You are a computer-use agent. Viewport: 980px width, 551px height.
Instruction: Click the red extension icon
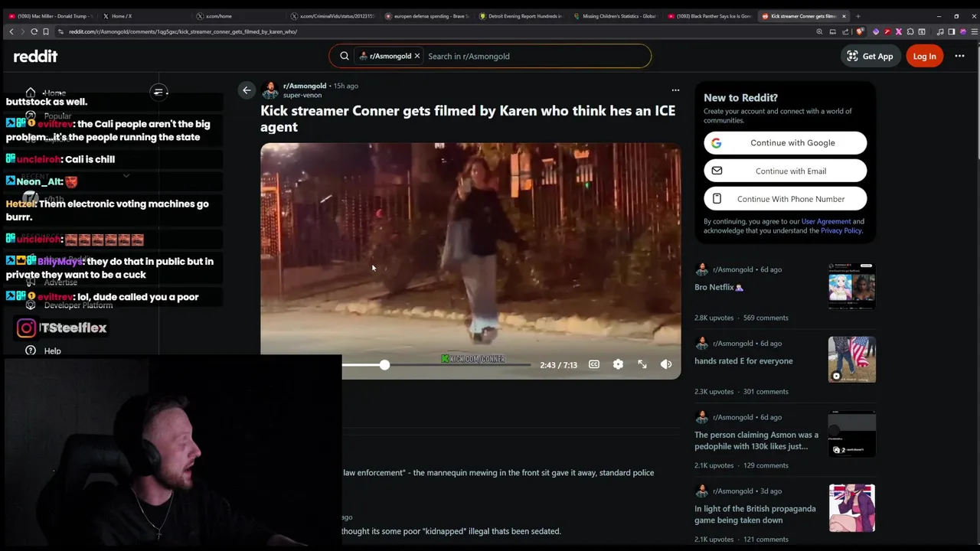pyautogui.click(x=887, y=31)
